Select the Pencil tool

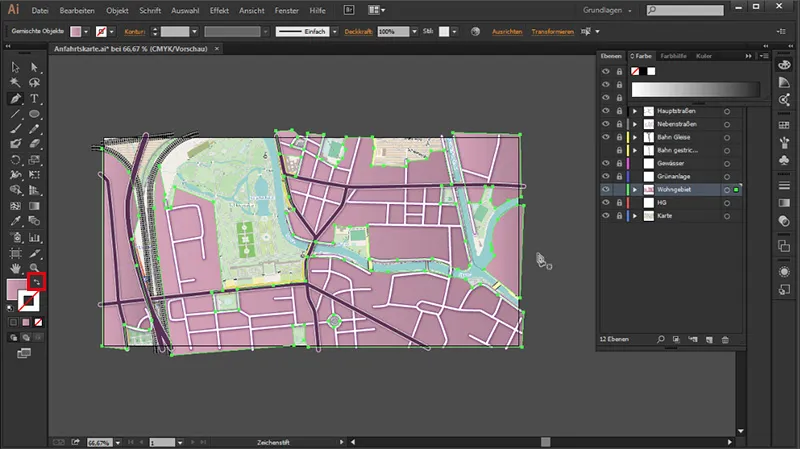[34, 129]
